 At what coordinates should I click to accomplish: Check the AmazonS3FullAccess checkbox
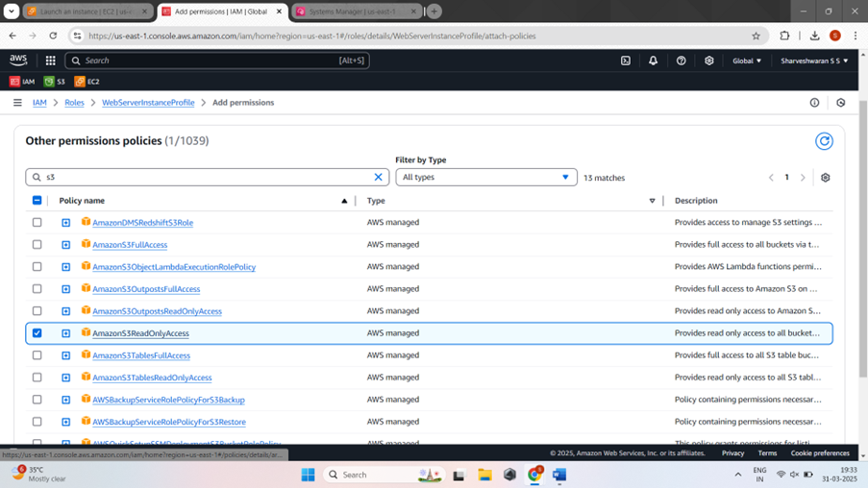[x=37, y=245]
